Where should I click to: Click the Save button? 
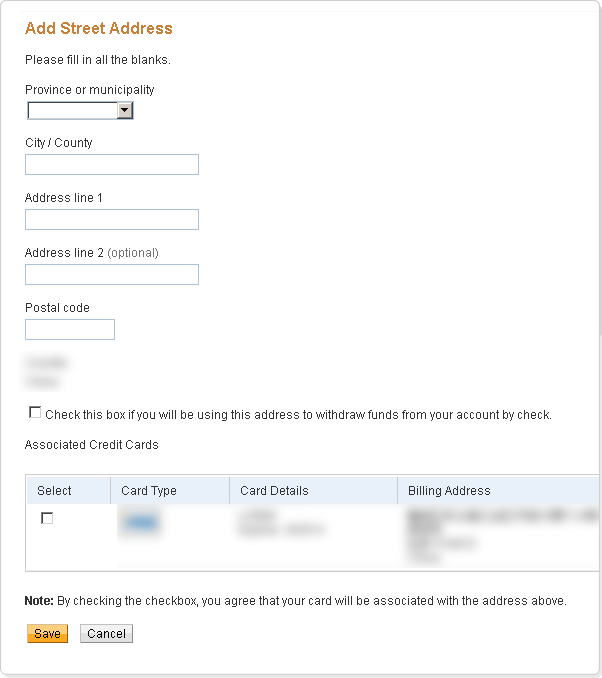[x=47, y=634]
